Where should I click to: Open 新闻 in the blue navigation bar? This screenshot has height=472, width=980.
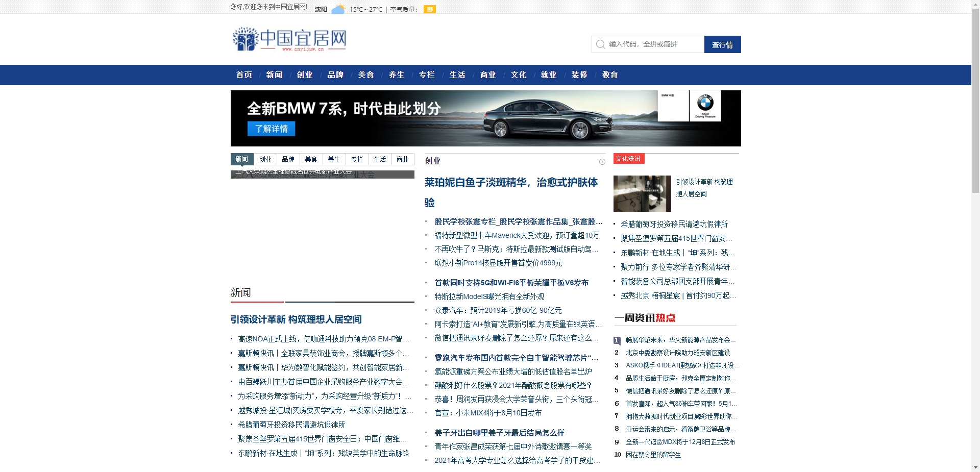coord(274,74)
